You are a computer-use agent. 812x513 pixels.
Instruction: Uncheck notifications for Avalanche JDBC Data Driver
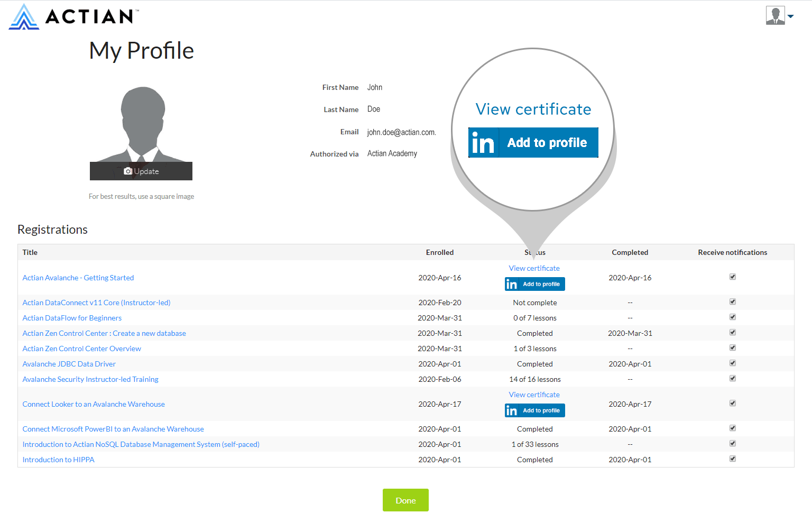coord(732,363)
